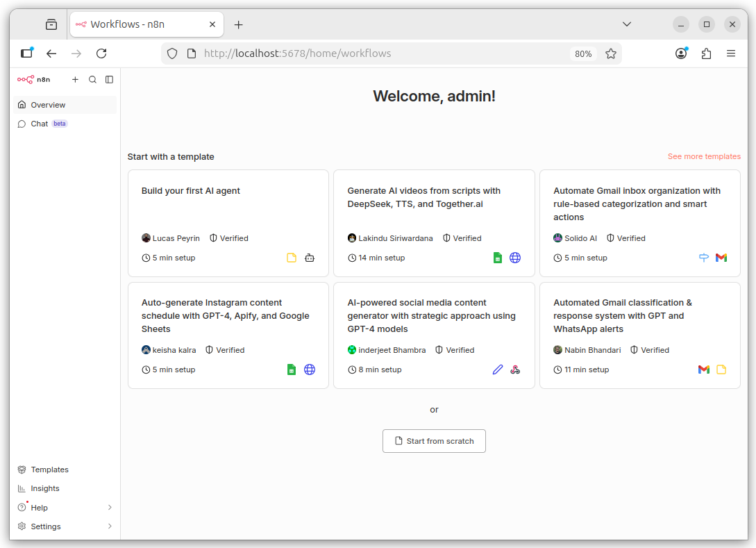
Task: Go back with browser back arrow
Action: coord(51,53)
